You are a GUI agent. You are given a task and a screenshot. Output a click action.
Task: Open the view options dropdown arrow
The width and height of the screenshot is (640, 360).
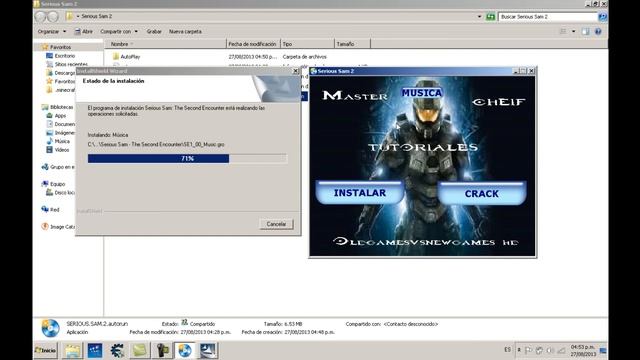573,31
